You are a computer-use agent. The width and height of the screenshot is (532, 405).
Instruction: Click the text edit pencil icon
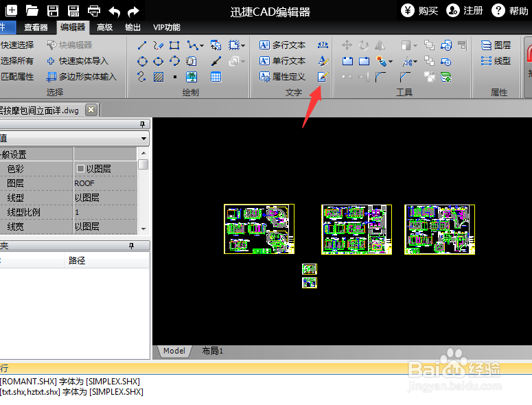point(323,77)
